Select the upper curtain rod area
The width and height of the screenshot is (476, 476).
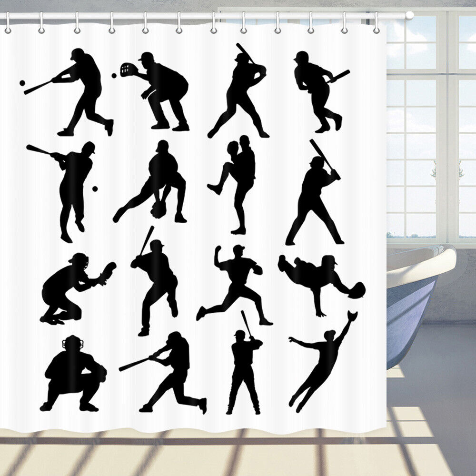point(214,14)
